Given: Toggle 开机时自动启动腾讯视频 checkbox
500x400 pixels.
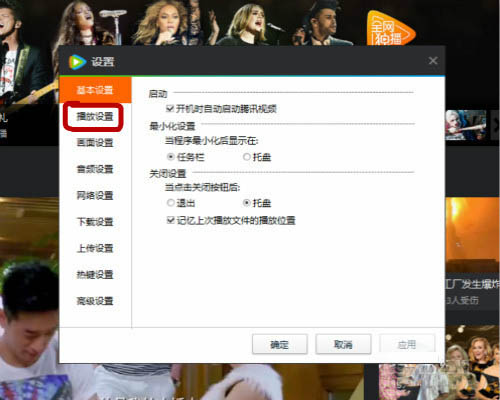Looking at the screenshot, I should pos(170,108).
